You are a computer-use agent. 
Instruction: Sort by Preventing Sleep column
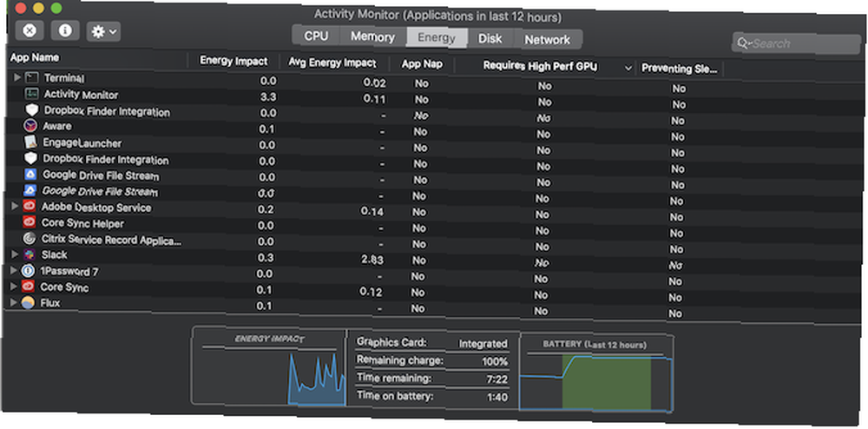pos(680,69)
